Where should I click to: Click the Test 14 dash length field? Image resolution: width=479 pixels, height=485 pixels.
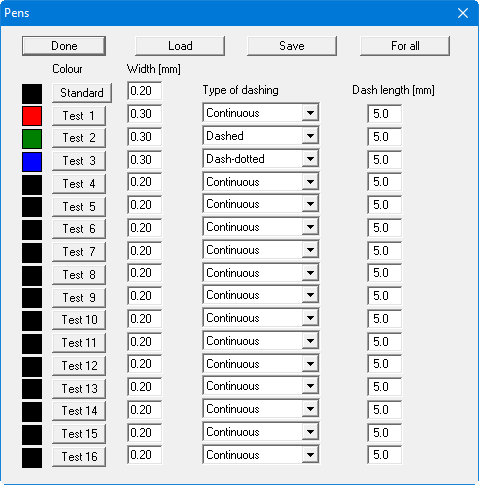point(385,410)
